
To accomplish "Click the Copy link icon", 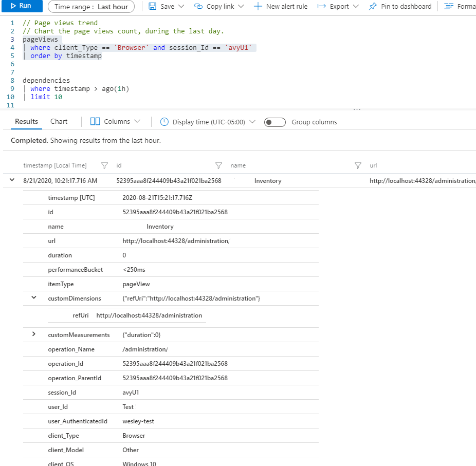I will tap(198, 6).
